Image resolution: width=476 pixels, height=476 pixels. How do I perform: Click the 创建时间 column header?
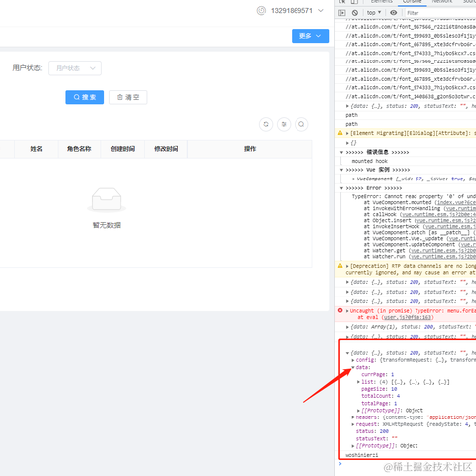[x=123, y=149]
